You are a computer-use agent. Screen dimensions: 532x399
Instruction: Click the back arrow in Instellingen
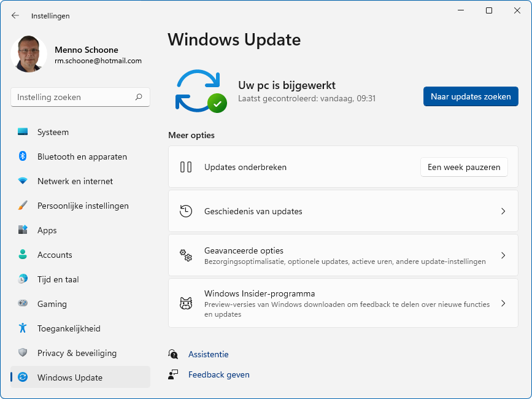(x=15, y=15)
